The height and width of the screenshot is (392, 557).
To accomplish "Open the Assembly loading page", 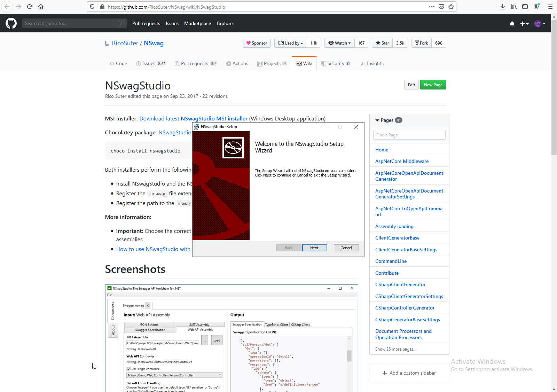I will (x=394, y=226).
